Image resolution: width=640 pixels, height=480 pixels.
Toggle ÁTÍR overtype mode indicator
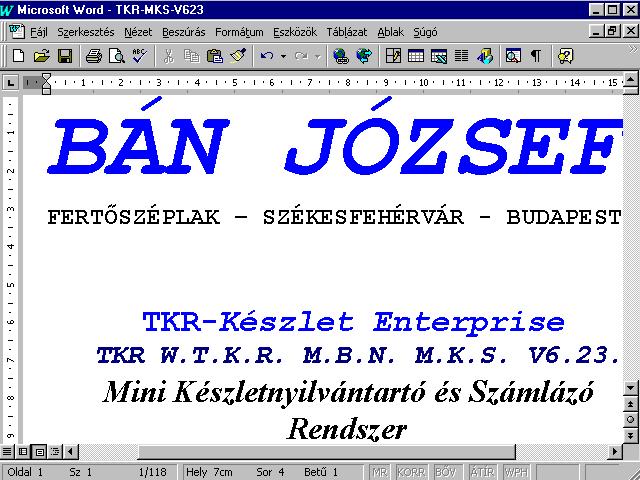tap(482, 472)
